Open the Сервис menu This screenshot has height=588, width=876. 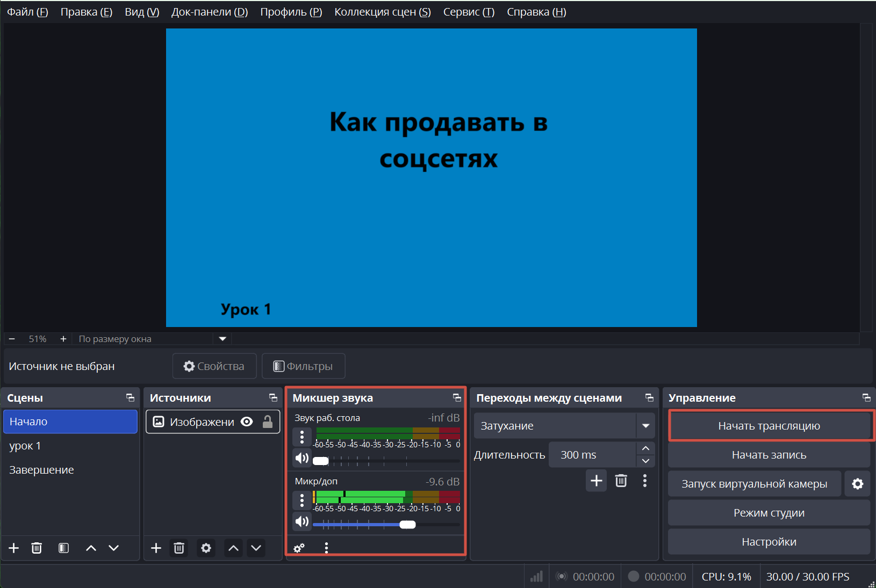[x=469, y=11]
